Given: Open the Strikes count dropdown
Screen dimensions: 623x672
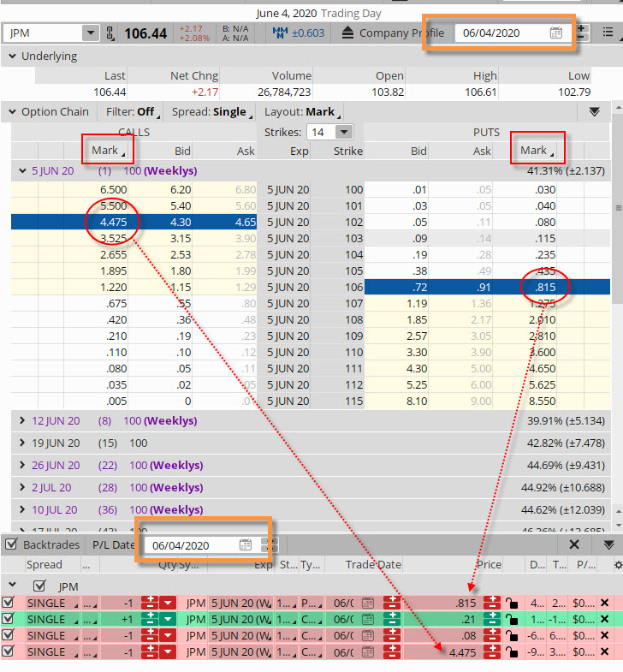Looking at the screenshot, I should pos(343,132).
